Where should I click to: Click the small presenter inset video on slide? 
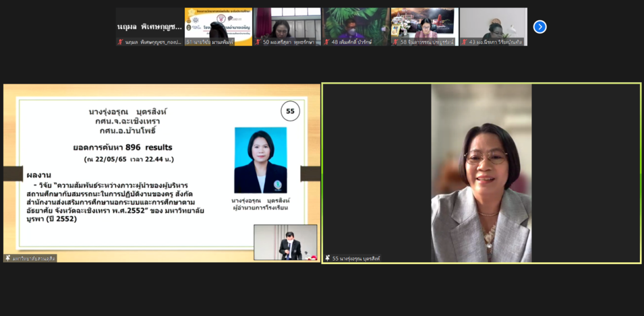285,242
